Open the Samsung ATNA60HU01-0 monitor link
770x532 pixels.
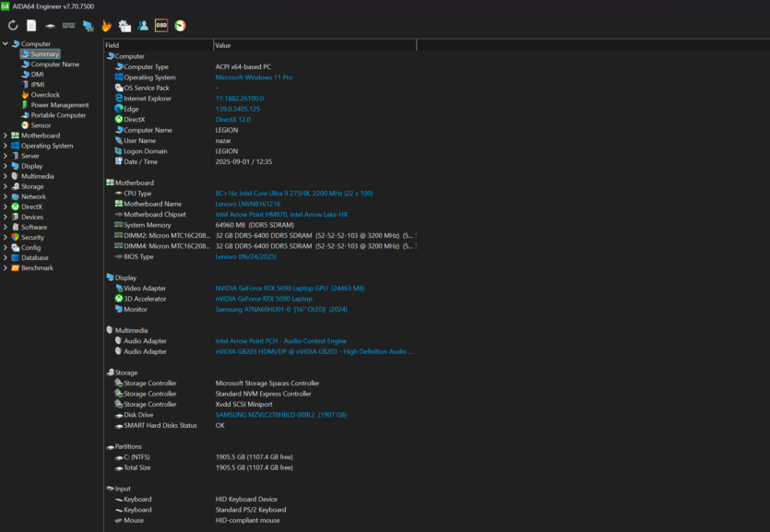coord(281,310)
